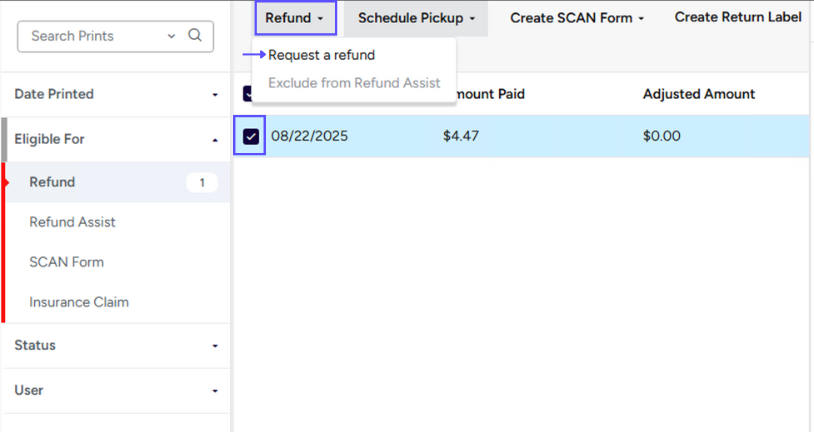This screenshot has height=432, width=814.
Task: Click the 08/22/2025 date cell
Action: click(309, 136)
